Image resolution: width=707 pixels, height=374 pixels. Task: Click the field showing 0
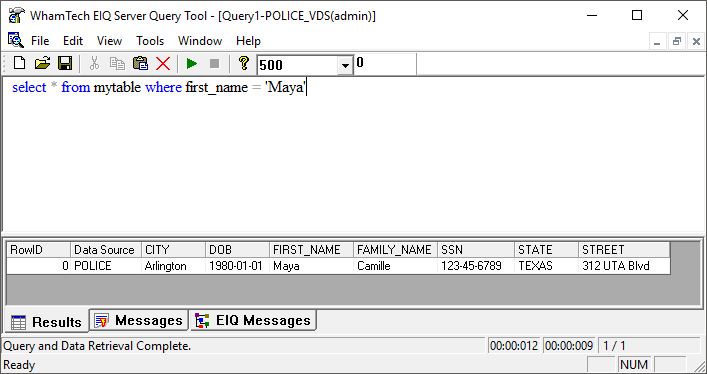point(386,64)
